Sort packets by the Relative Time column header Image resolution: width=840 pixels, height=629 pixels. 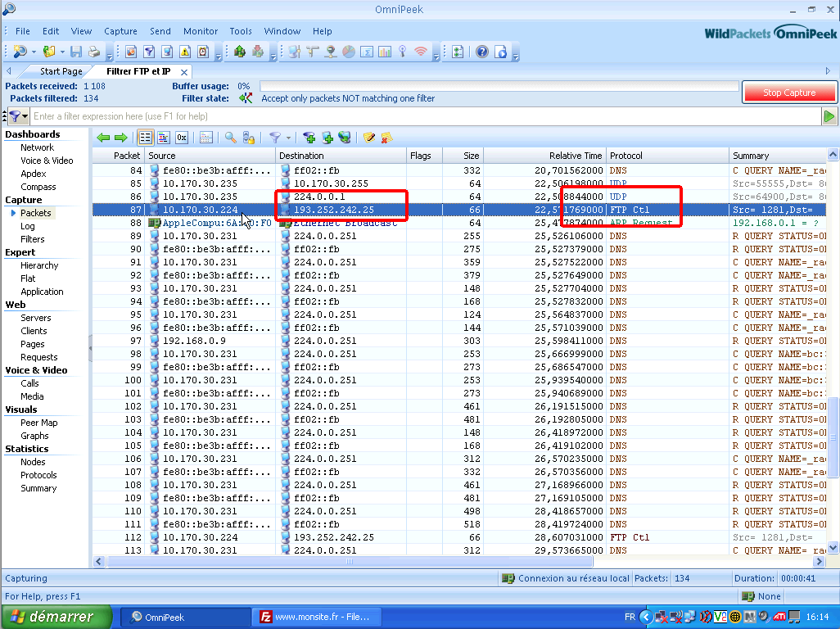tap(544, 156)
